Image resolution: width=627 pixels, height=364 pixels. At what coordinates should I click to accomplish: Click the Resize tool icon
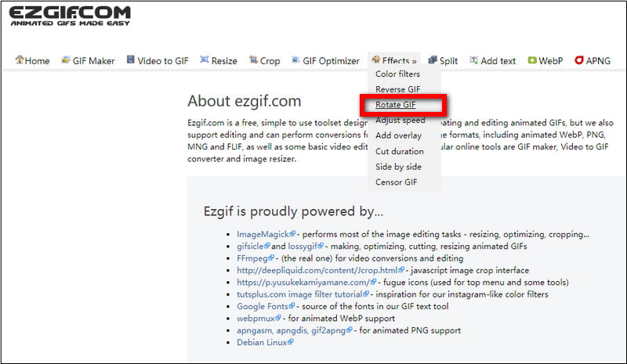tap(205, 60)
